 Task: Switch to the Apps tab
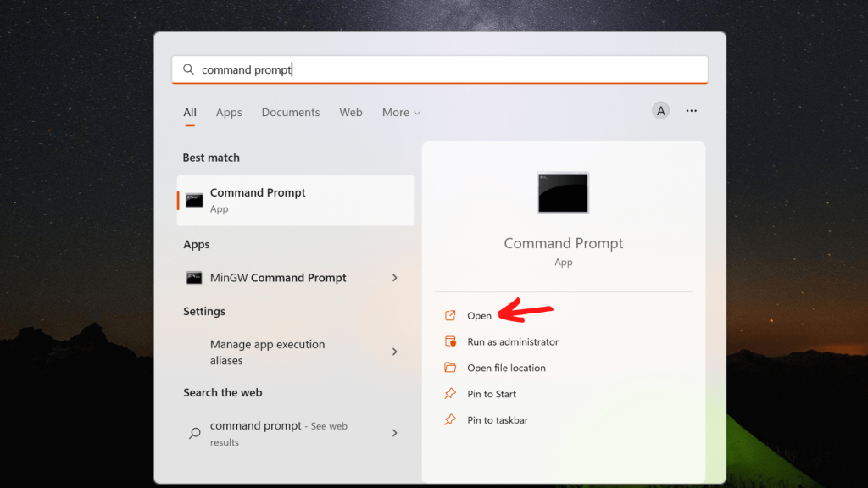tap(229, 113)
